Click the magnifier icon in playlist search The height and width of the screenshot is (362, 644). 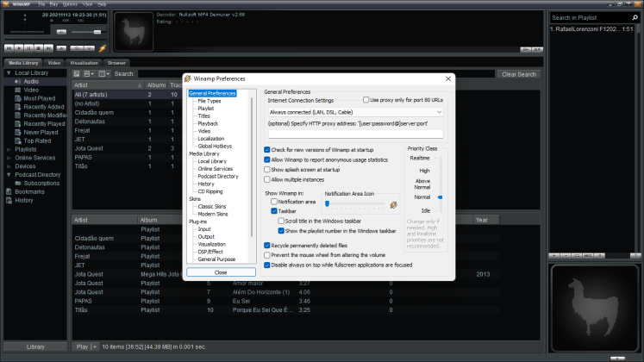click(635, 17)
